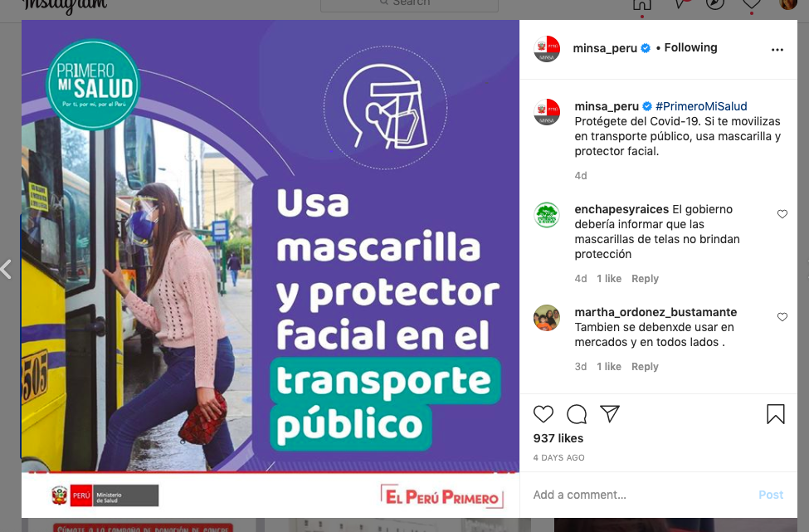This screenshot has height=532, width=809.
Task: Reply to martha_ordonez_bustamante comment
Action: click(x=645, y=366)
